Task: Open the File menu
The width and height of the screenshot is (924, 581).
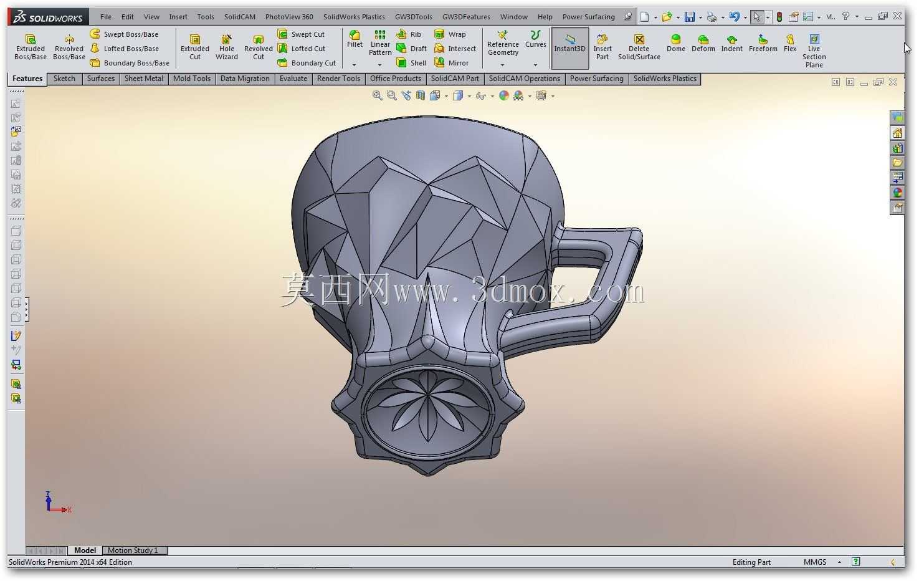Action: click(x=106, y=17)
